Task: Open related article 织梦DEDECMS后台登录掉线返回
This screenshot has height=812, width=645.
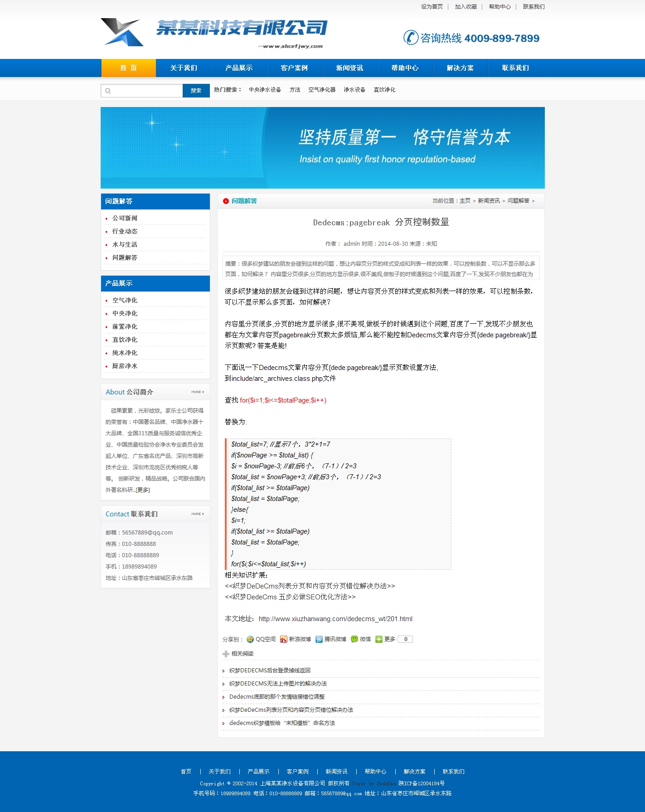Action: 270,671
